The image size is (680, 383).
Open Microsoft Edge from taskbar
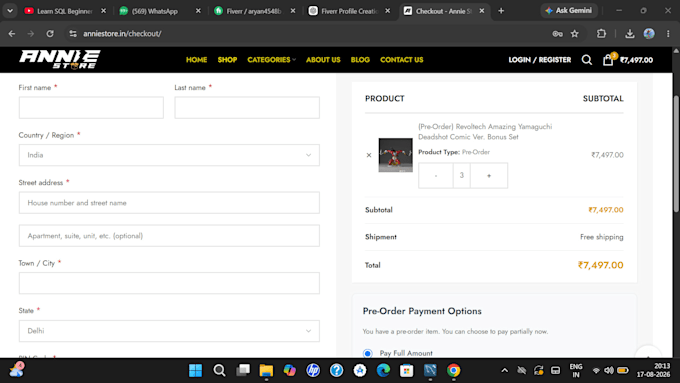pos(383,370)
